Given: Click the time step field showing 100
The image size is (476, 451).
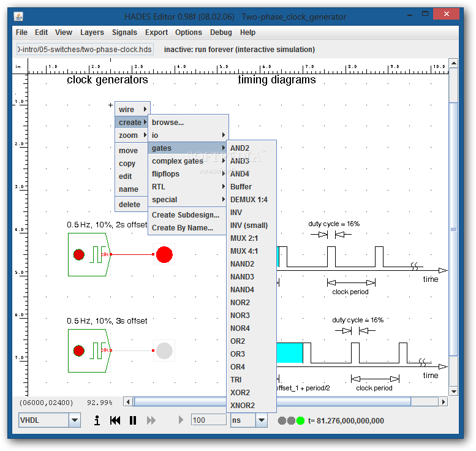Looking at the screenshot, I should (208, 420).
